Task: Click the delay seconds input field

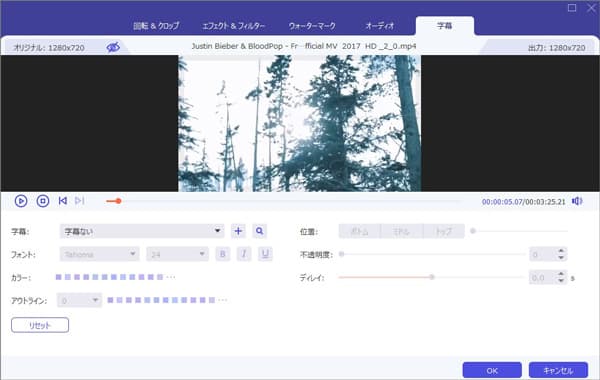Action: [543, 277]
